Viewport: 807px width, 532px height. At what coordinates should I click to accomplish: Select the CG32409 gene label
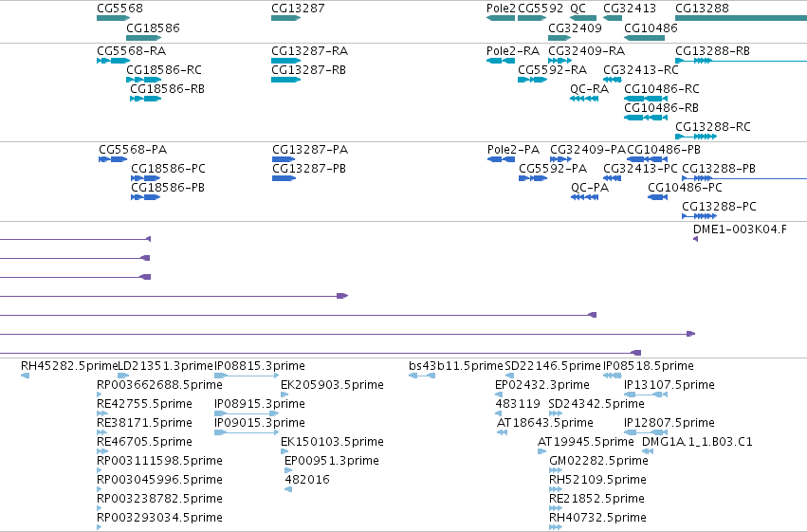pos(575,28)
